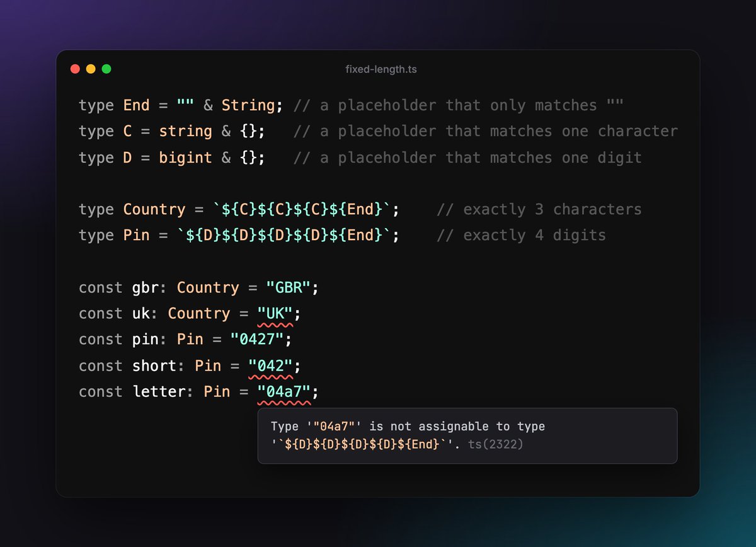
Task: Click the underlined "UK" string error
Action: [275, 313]
